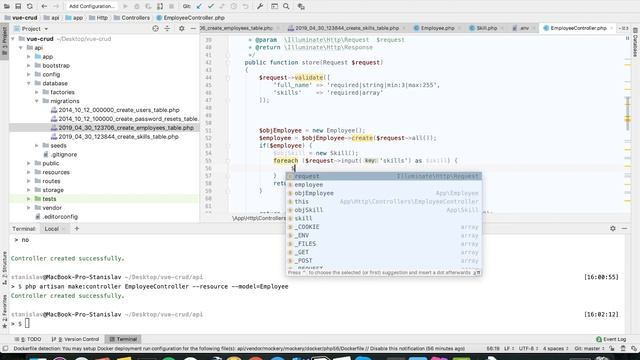The height and width of the screenshot is (360, 640).
Task: Add a new terminal tab with plus
Action: coord(76,229)
